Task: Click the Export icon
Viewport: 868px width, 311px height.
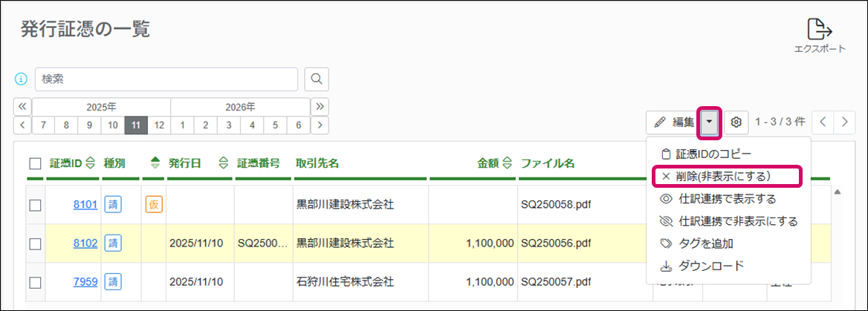Action: (820, 30)
